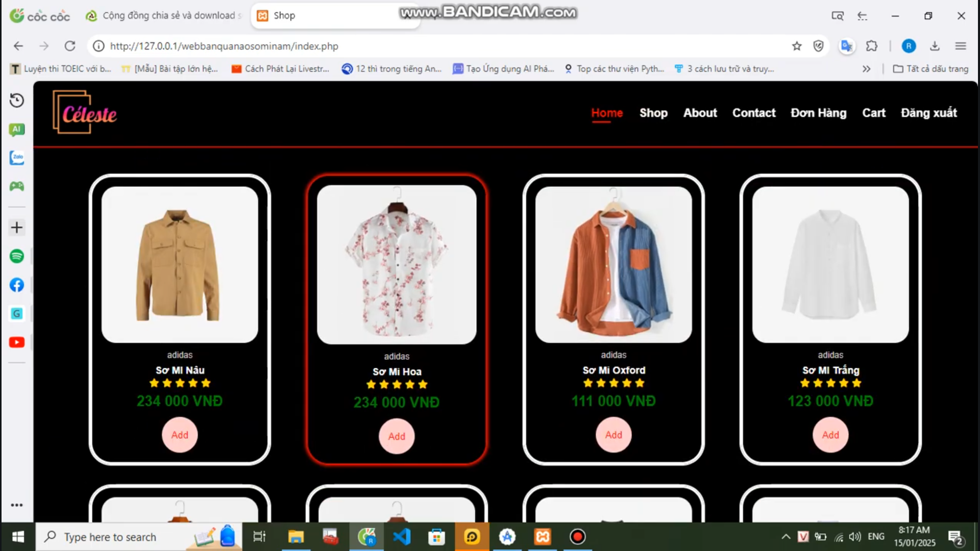This screenshot has height=551, width=980.
Task: Go forward to the next page
Action: pos(44,46)
